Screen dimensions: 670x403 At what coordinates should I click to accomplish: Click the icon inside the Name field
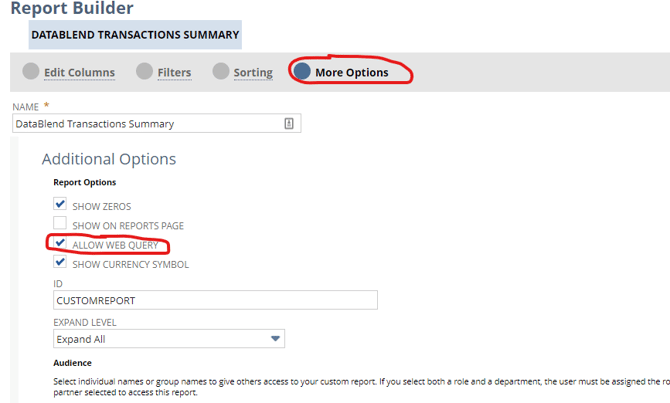point(289,124)
